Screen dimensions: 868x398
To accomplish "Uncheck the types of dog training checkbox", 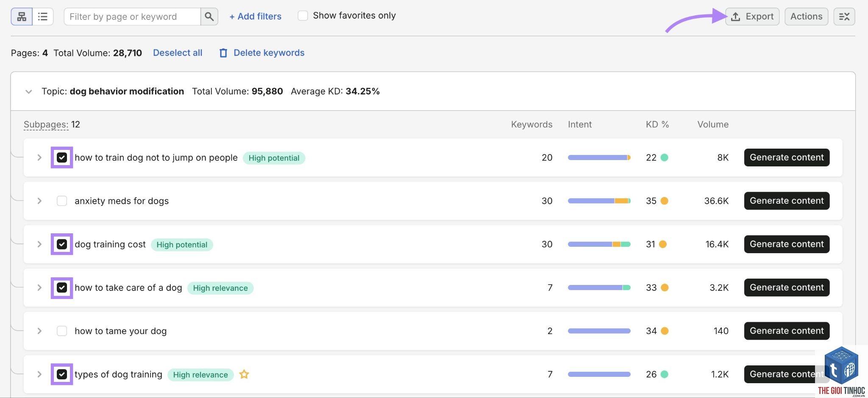I will pyautogui.click(x=62, y=374).
